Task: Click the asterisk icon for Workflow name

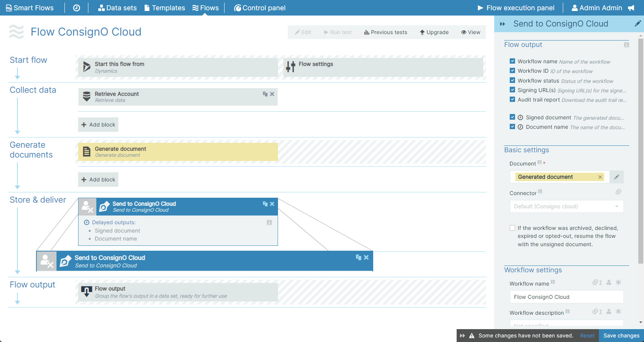Action: (x=618, y=282)
